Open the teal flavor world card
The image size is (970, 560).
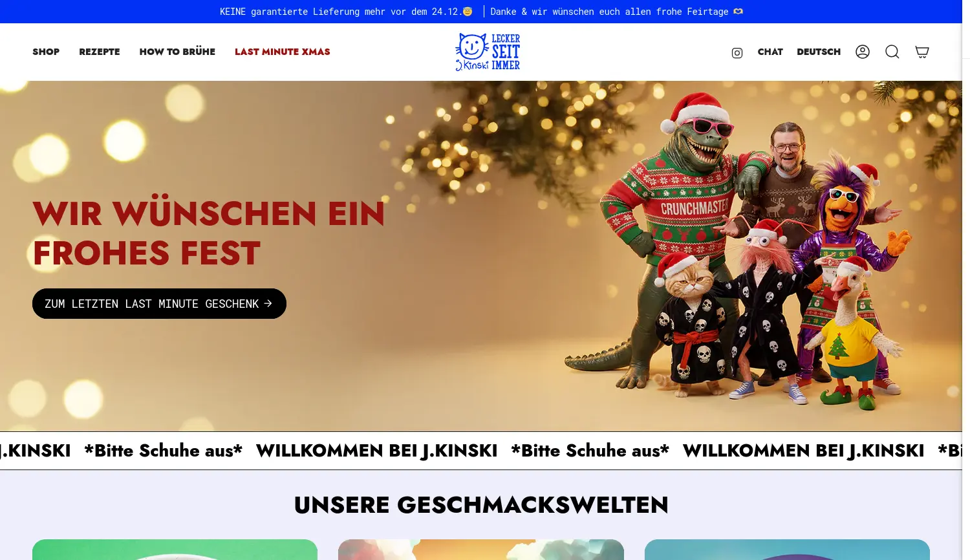[x=787, y=550]
